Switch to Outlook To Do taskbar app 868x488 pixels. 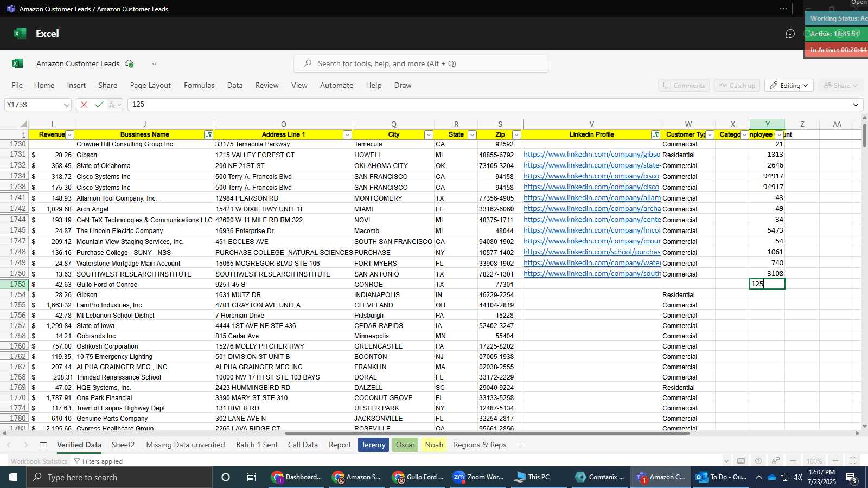(722, 477)
